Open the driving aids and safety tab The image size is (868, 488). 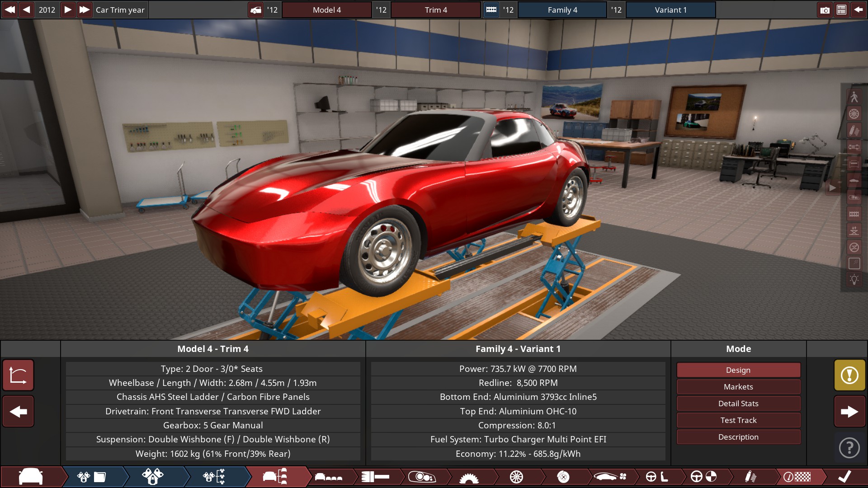[x=704, y=477]
